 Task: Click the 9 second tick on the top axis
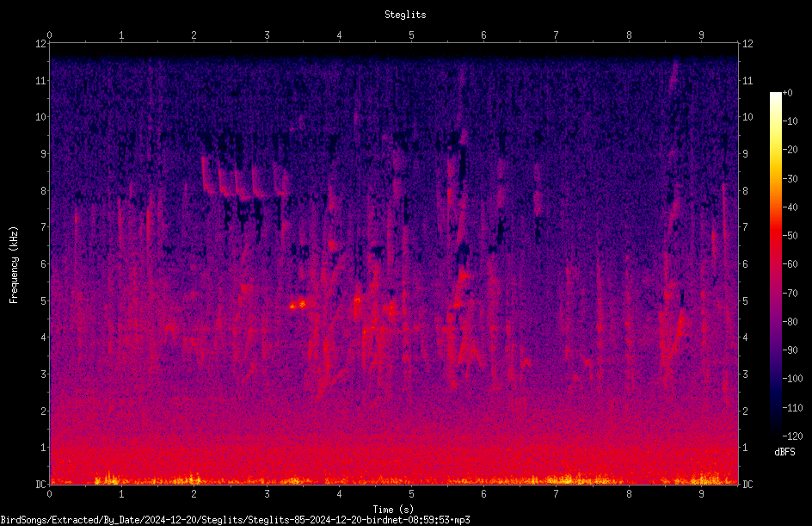pos(701,35)
